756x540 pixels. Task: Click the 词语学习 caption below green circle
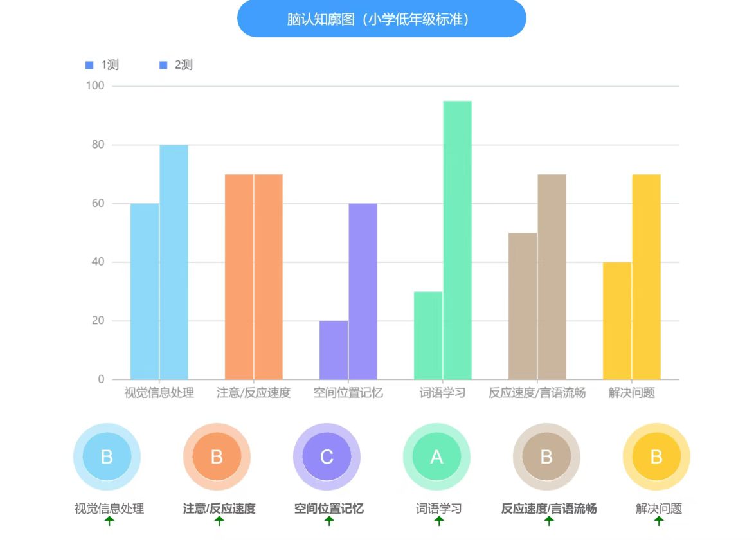pyautogui.click(x=439, y=509)
